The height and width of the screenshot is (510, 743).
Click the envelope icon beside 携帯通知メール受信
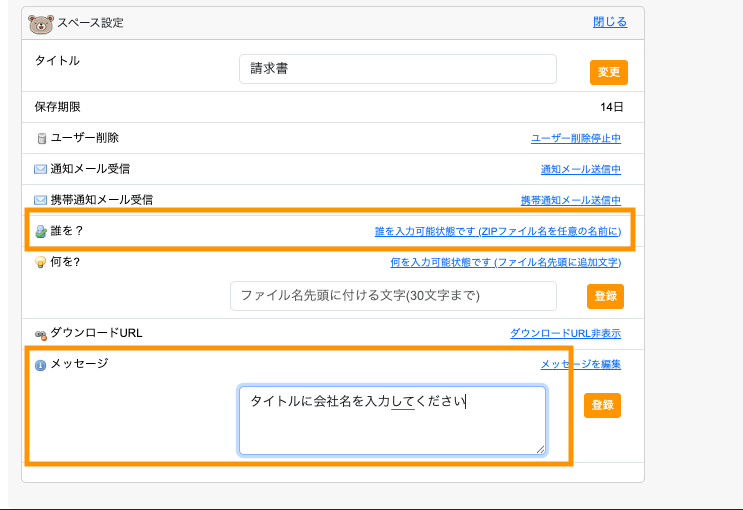pos(41,200)
